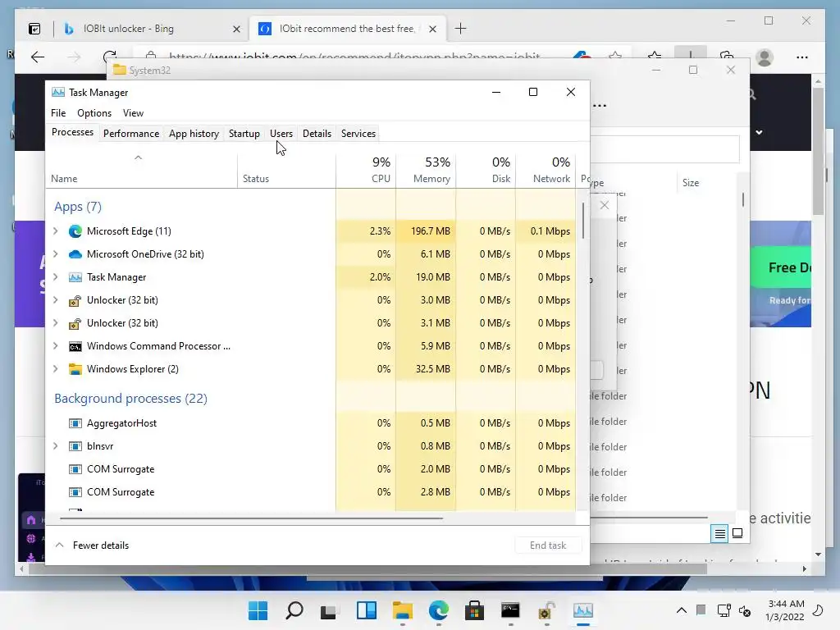Switch Explorer to large icons view
Image resolution: width=840 pixels, height=630 pixels.
(x=737, y=533)
